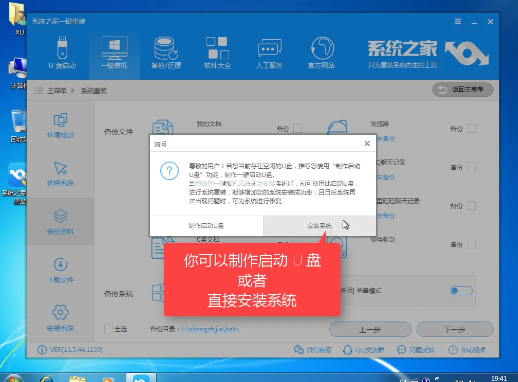Click the 下一步 next step button
Image resolution: width=518 pixels, height=382 pixels.
pos(455,329)
